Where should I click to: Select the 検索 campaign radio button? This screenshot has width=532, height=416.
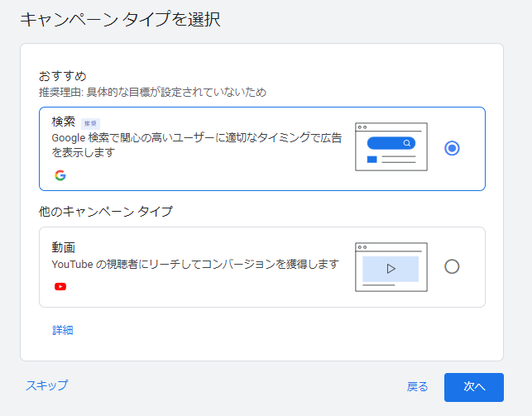coord(452,148)
